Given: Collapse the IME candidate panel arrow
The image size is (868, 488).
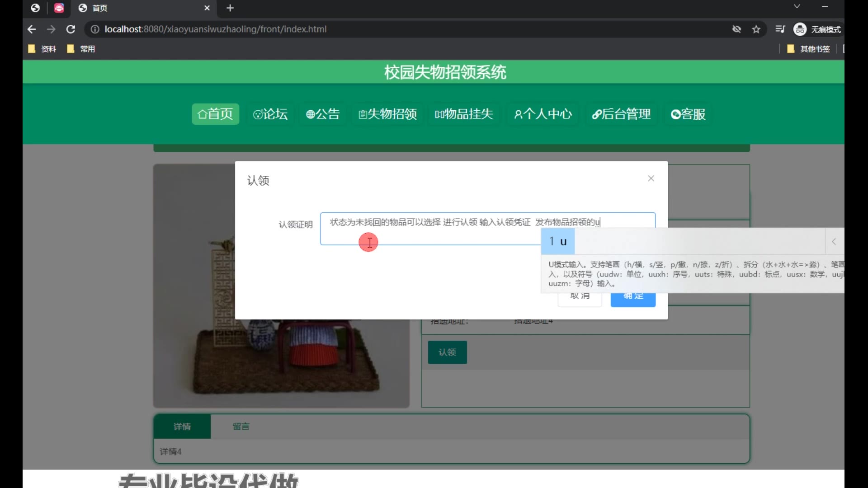Looking at the screenshot, I should 834,242.
